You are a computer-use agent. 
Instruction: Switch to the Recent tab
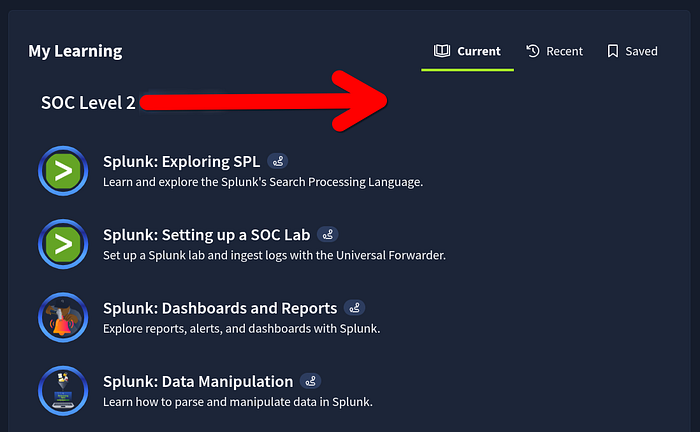click(554, 51)
